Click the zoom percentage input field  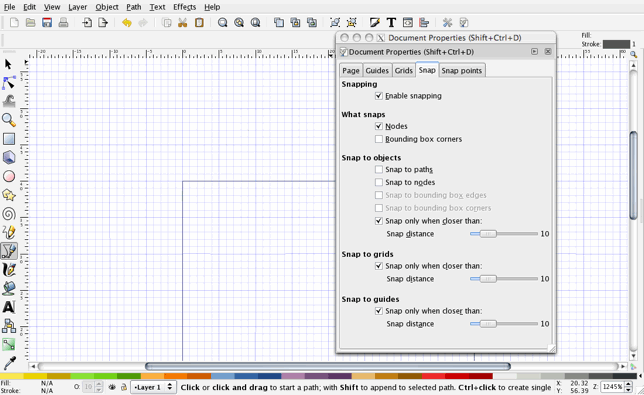612,386
